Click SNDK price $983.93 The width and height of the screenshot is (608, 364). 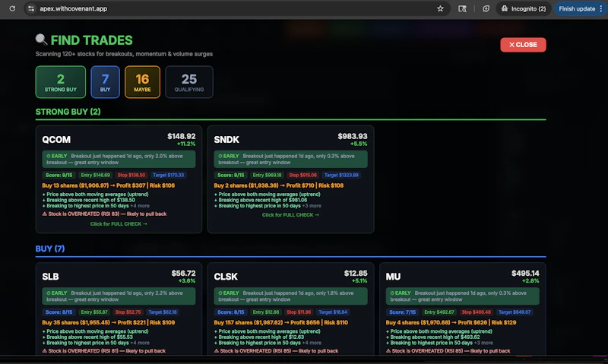pyautogui.click(x=353, y=136)
